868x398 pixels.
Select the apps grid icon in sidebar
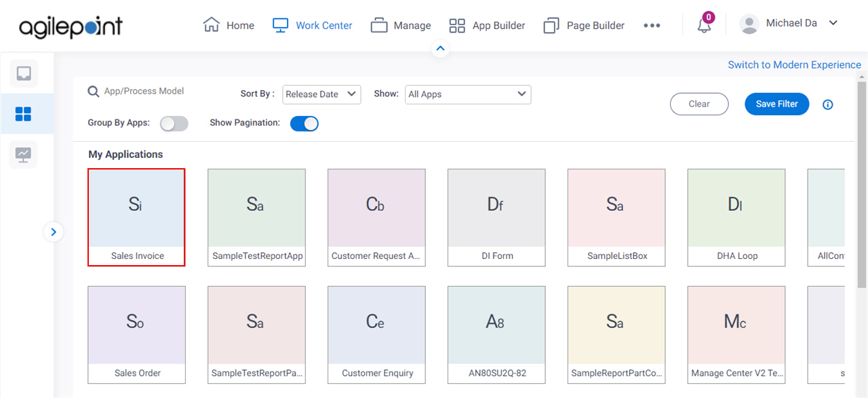(x=24, y=114)
